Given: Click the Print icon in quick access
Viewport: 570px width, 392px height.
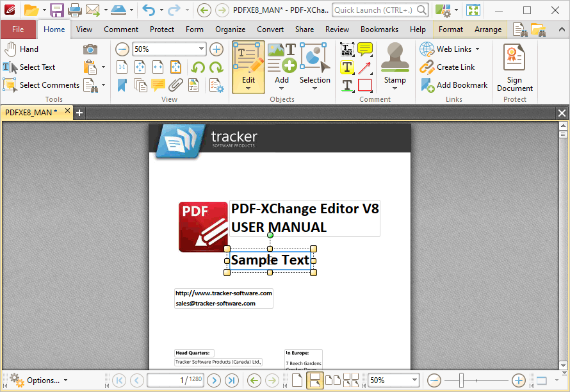Looking at the screenshot, I should click(75, 10).
